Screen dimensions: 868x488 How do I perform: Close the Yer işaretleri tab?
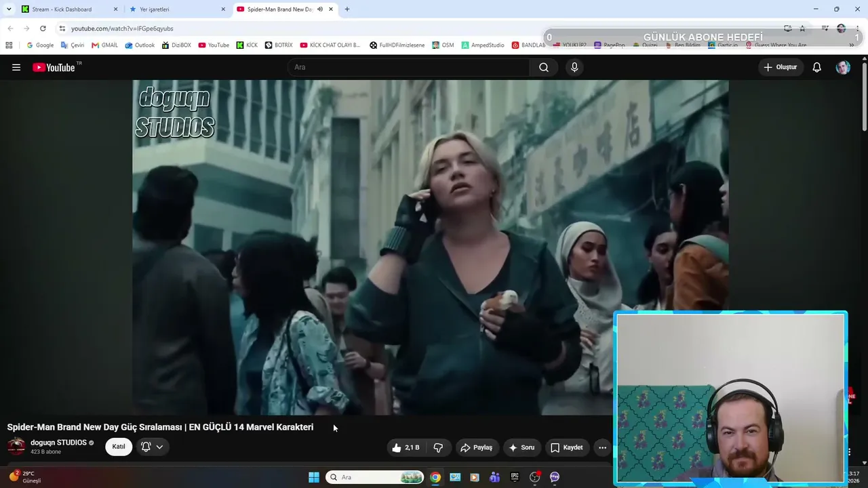[223, 9]
